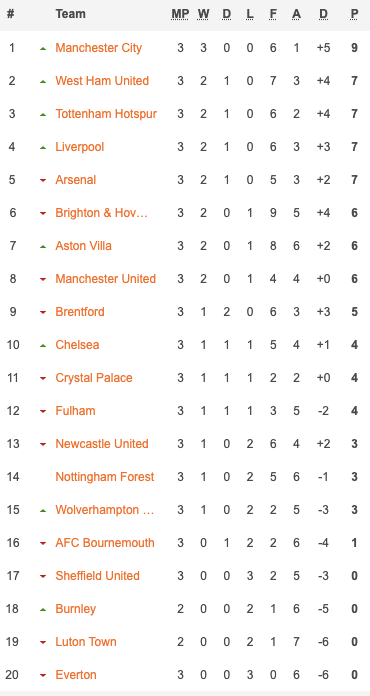The image size is (370, 696).
Task: Click the Team column header
Action: pyautogui.click(x=70, y=14)
